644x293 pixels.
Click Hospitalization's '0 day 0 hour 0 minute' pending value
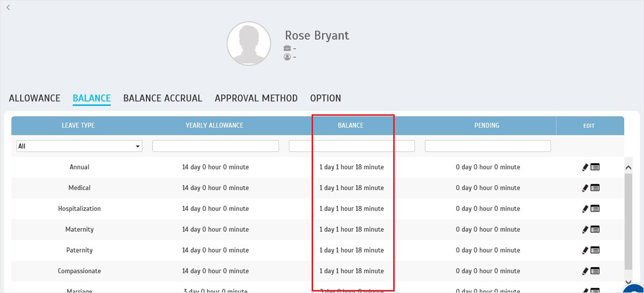pyautogui.click(x=488, y=209)
